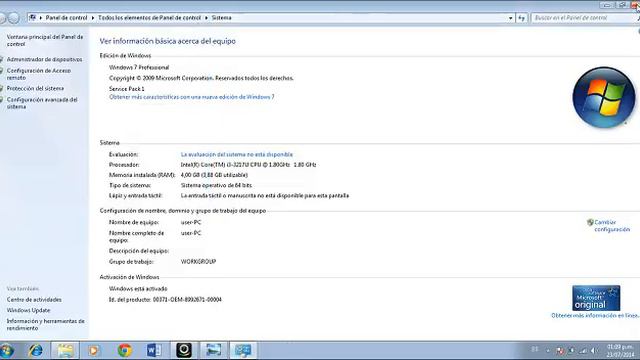The height and width of the screenshot is (360, 640).
Task: Open Información y herramientas de rendimiento
Action: pyautogui.click(x=45, y=324)
